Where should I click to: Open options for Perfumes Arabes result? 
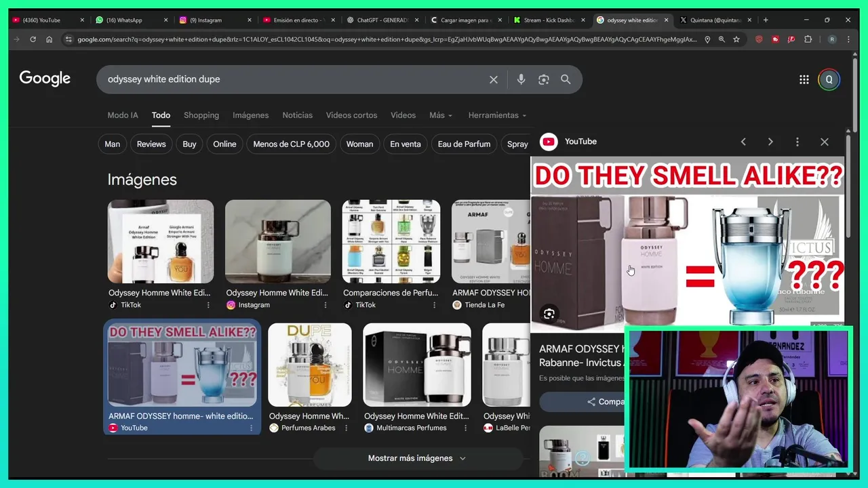(x=347, y=428)
